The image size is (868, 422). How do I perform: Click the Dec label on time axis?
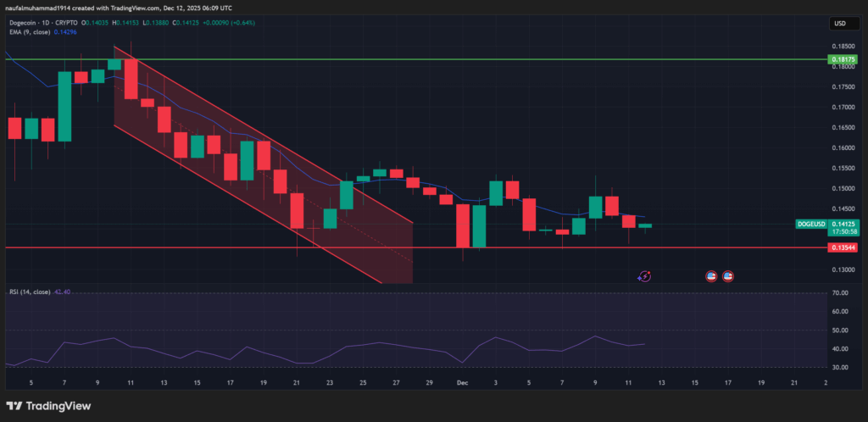point(463,382)
